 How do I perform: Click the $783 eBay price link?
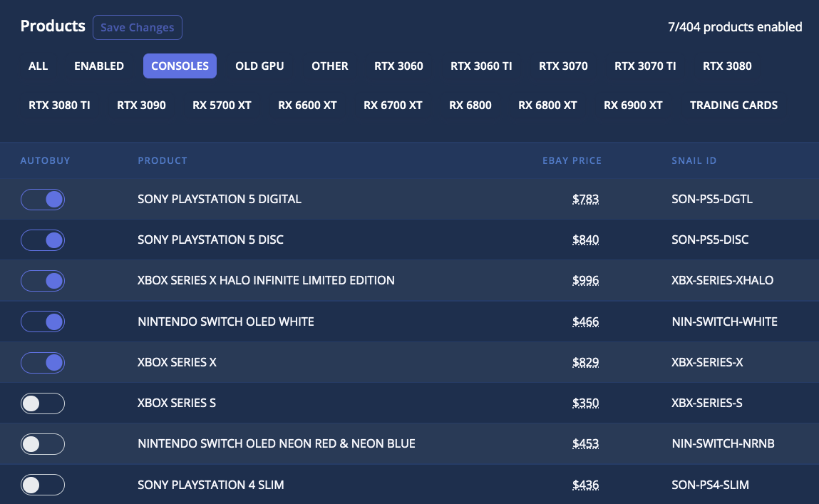pyautogui.click(x=585, y=200)
